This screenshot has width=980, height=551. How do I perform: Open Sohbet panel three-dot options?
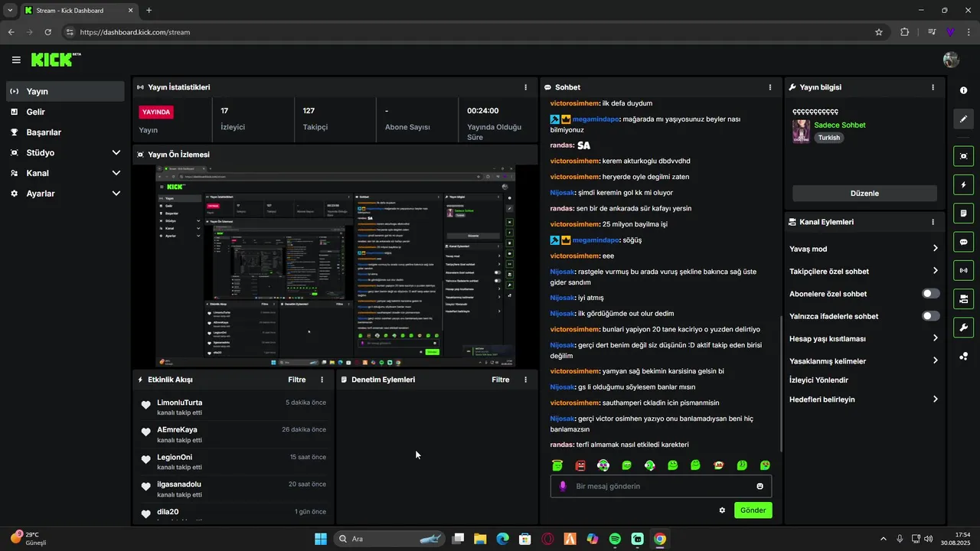770,87
